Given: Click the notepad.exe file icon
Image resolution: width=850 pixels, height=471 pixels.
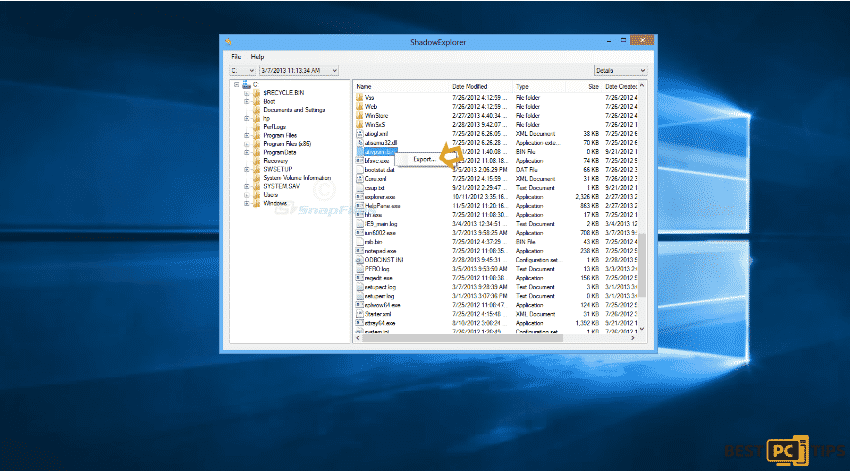Looking at the screenshot, I should [x=359, y=251].
